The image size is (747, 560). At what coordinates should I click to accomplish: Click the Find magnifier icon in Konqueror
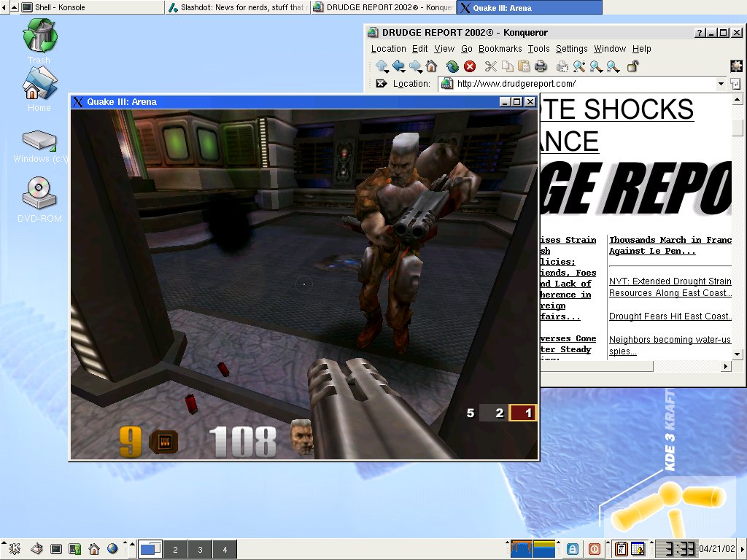click(579, 66)
